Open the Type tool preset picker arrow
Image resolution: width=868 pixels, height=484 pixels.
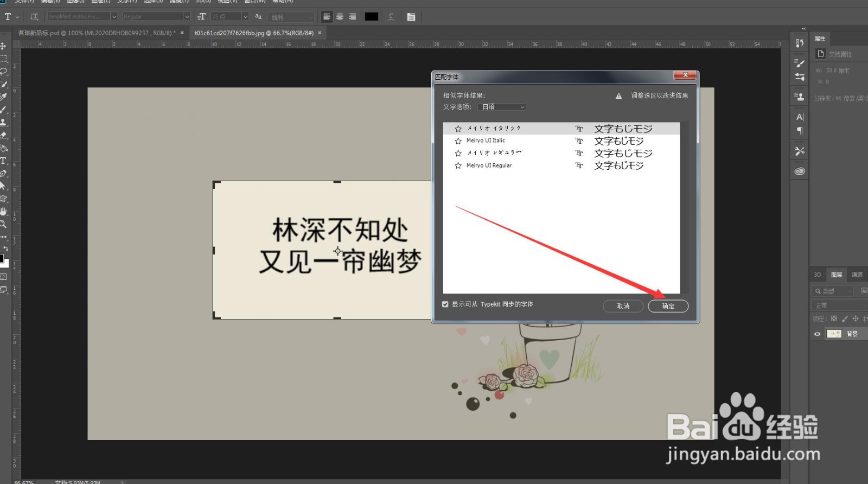coord(17,17)
